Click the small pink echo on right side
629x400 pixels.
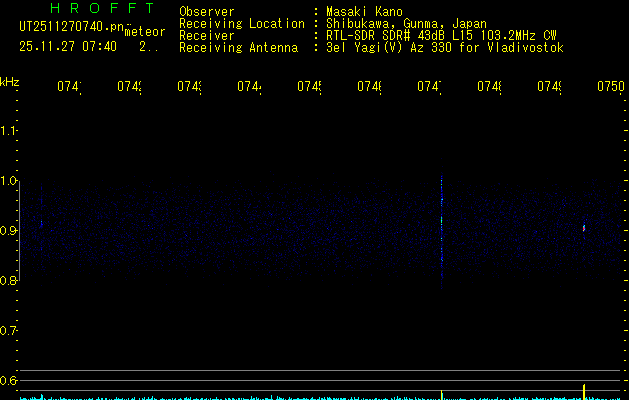584,228
